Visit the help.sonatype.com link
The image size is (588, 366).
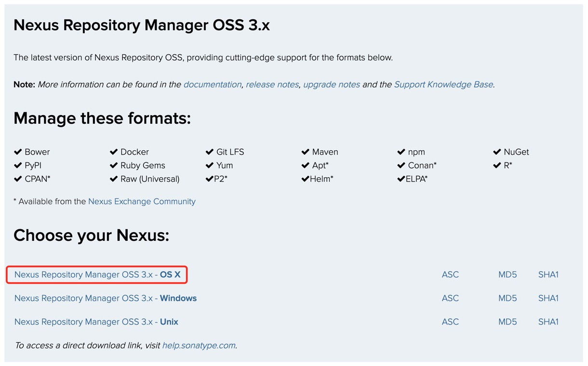point(199,345)
